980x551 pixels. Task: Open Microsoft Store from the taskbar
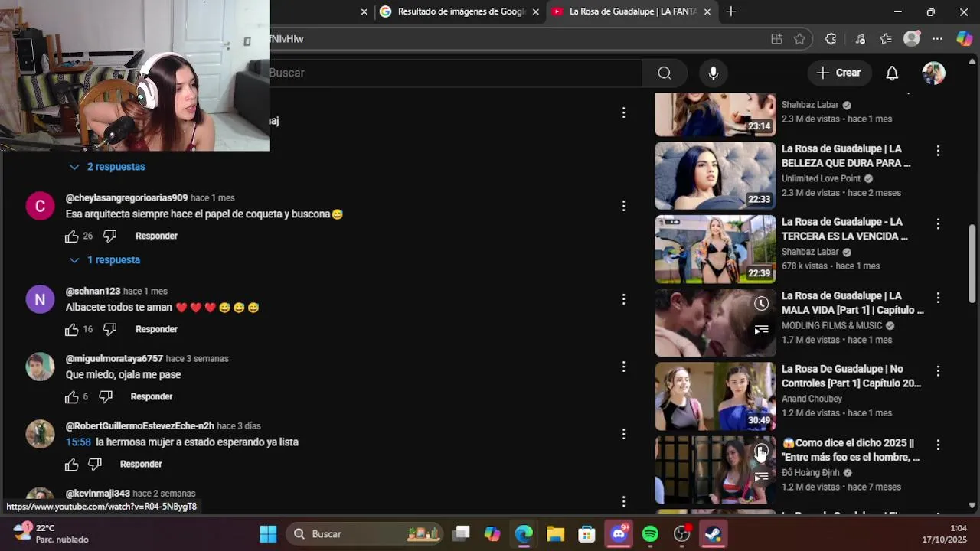point(586,533)
